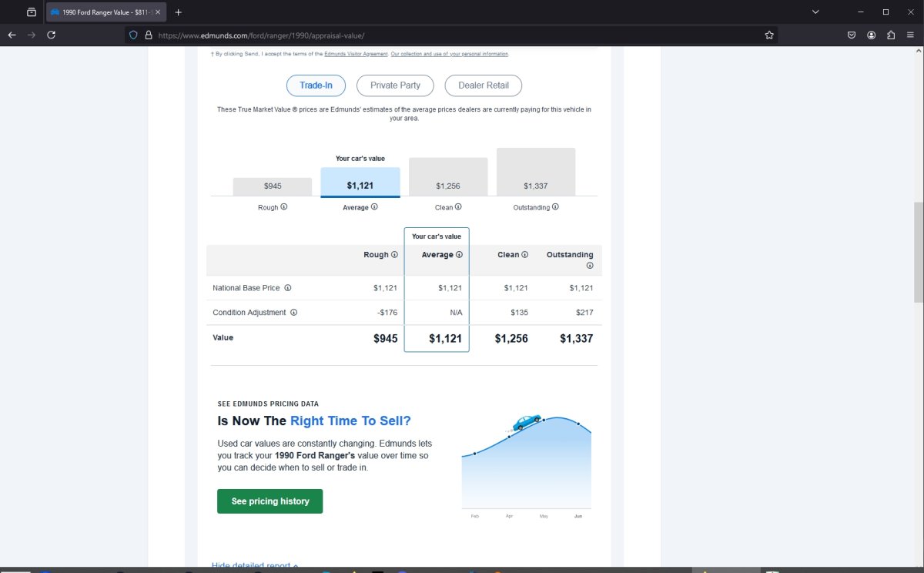Click Right Time To Sell heading
Image resolution: width=924 pixels, height=573 pixels.
350,421
